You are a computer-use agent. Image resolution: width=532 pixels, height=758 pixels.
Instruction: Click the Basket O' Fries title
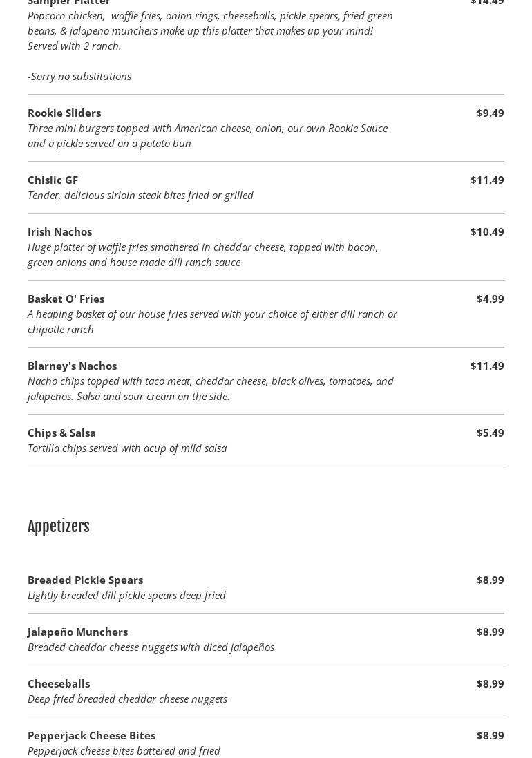66,299
